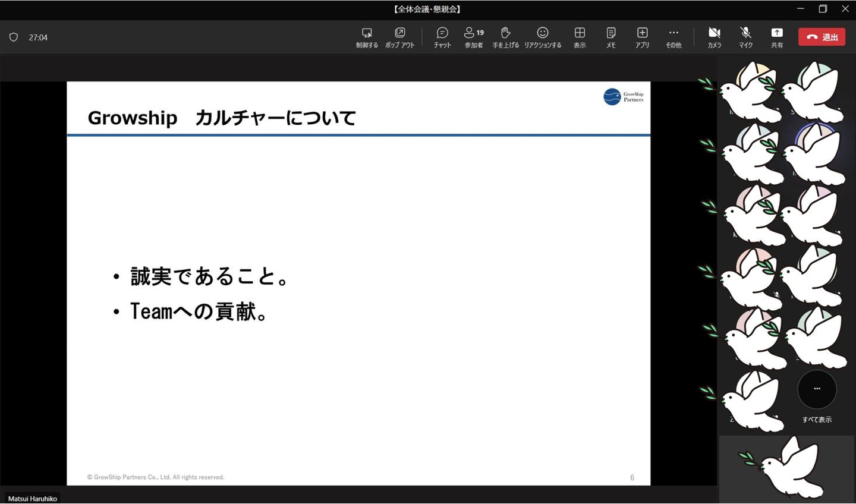The width and height of the screenshot is (856, 504).
Task: Click the self-view video tile at bottom right
Action: pyautogui.click(x=786, y=468)
